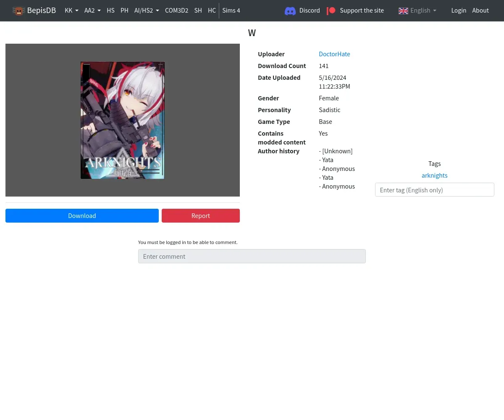Expand the AI/HS2 dropdown
The height and width of the screenshot is (420, 504).
tap(147, 10)
